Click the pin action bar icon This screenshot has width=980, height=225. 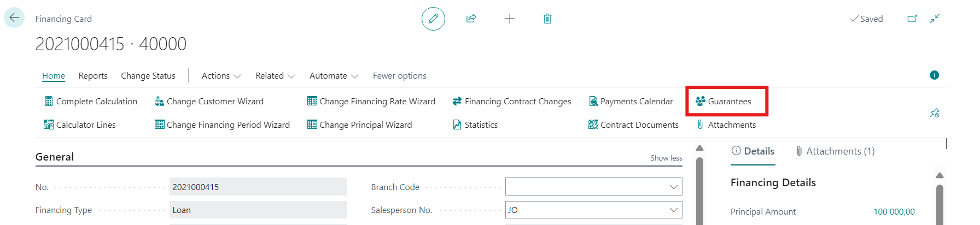pyautogui.click(x=935, y=113)
